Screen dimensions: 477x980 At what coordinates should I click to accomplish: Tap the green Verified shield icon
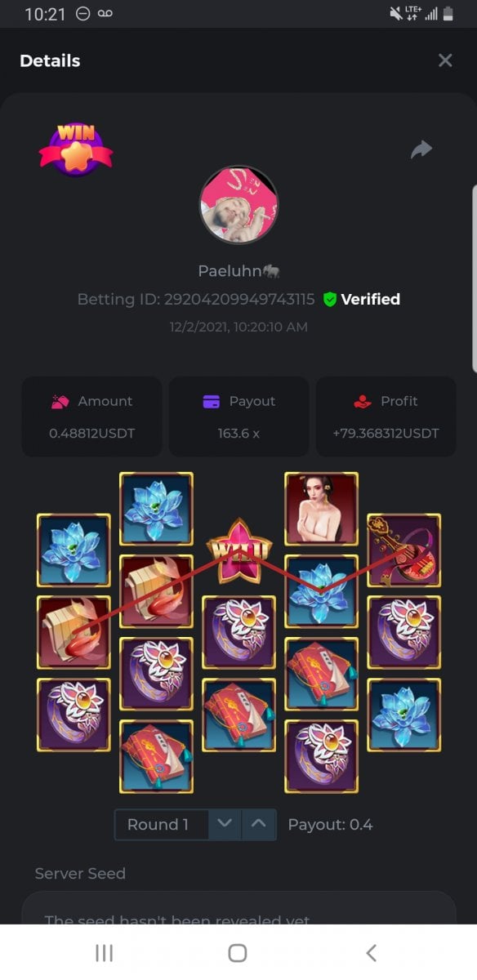[x=330, y=300]
